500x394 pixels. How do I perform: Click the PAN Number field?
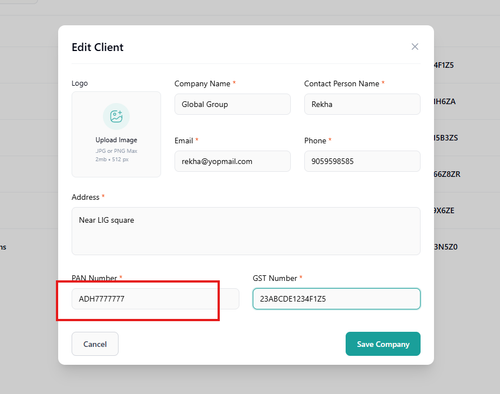(155, 299)
